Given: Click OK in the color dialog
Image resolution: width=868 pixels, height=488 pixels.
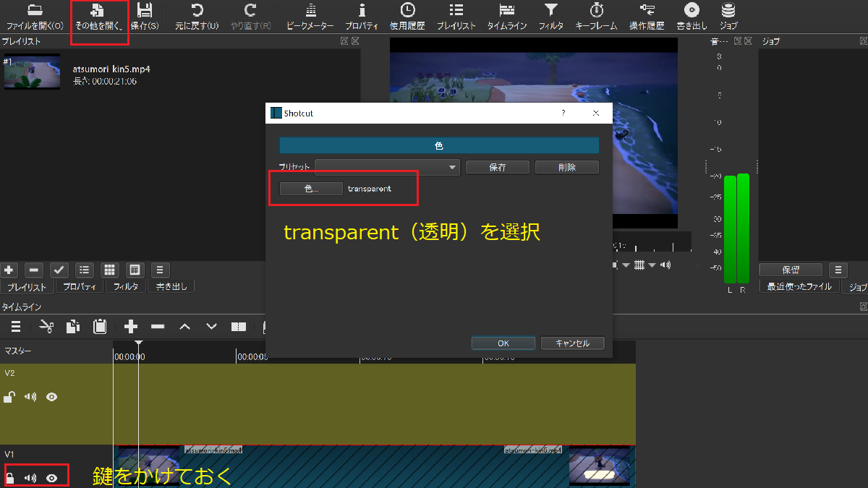Looking at the screenshot, I should (x=503, y=343).
